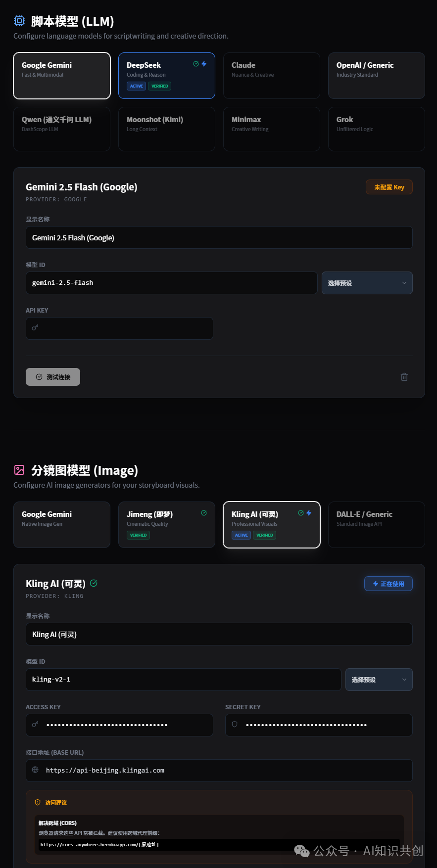Click the 测试连接 button
The height and width of the screenshot is (868, 437).
coord(53,377)
